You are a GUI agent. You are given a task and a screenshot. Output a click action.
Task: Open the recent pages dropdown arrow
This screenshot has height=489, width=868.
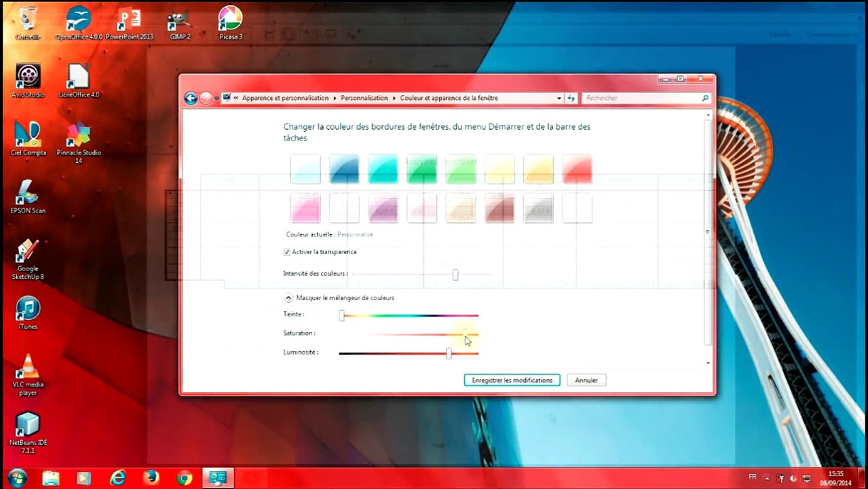coord(216,98)
